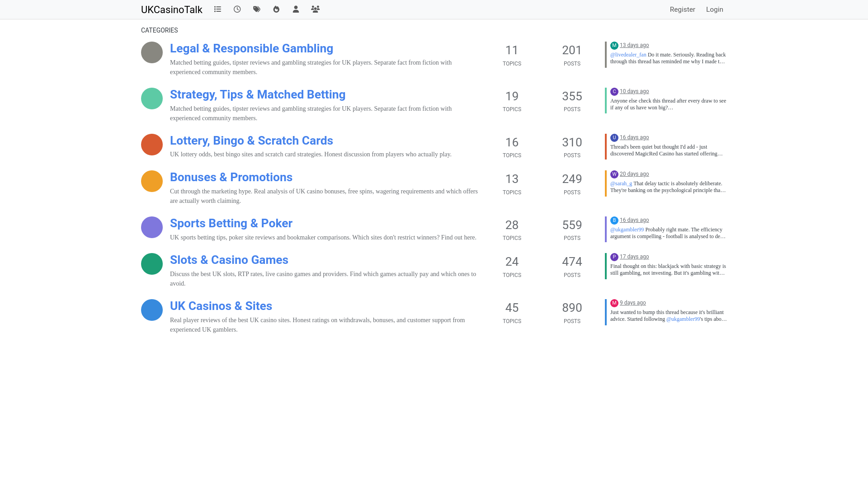
Task: Click the @livedealer_fan mention link
Action: click(x=628, y=55)
